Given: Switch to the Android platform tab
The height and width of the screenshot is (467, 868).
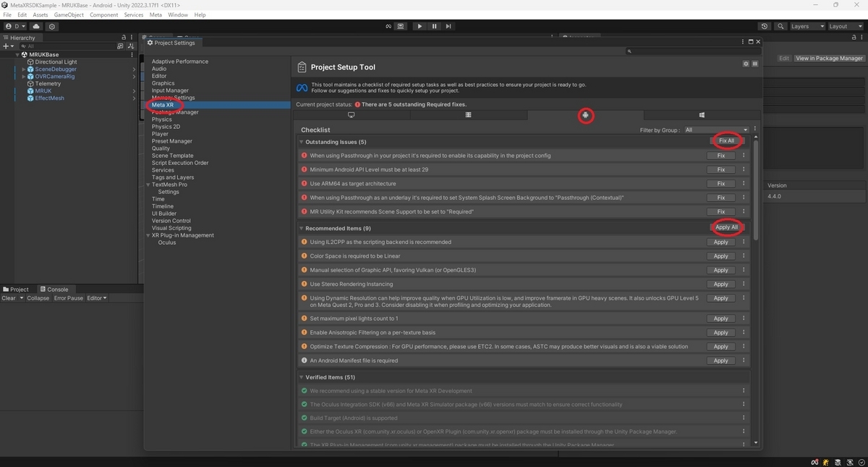Looking at the screenshot, I should click(x=585, y=115).
